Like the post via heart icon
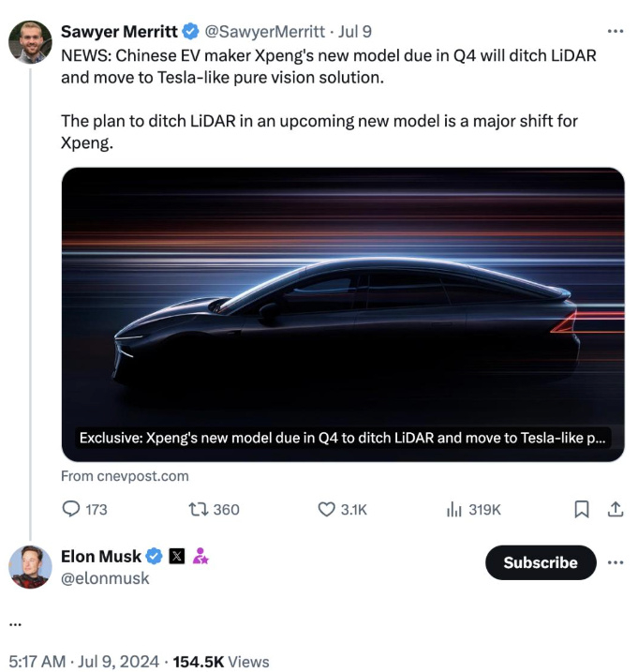The height and width of the screenshot is (672, 638). point(326,509)
